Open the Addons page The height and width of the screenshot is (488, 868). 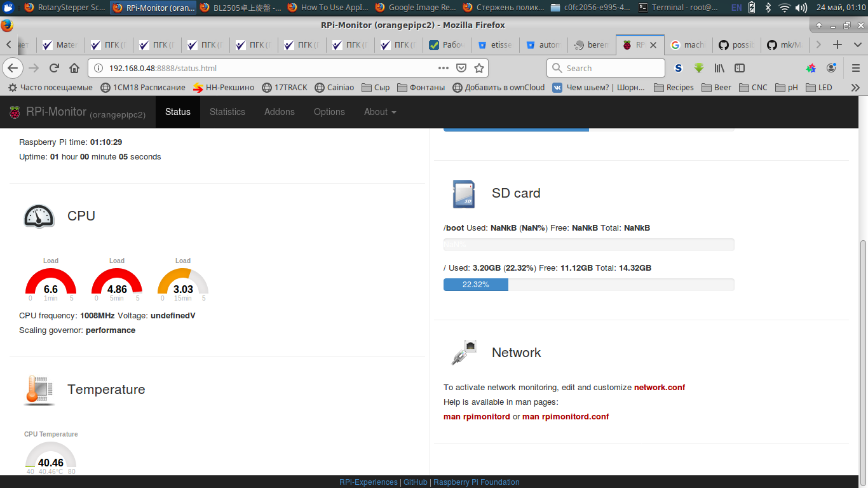tap(280, 112)
